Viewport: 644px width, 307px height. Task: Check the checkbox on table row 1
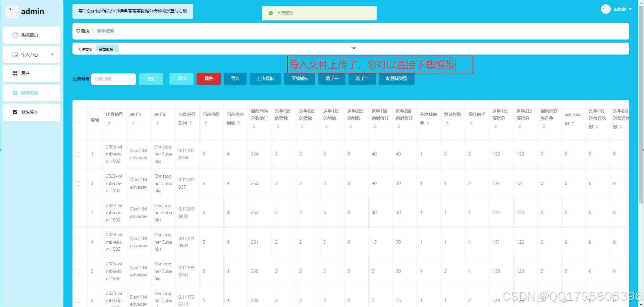coord(78,154)
